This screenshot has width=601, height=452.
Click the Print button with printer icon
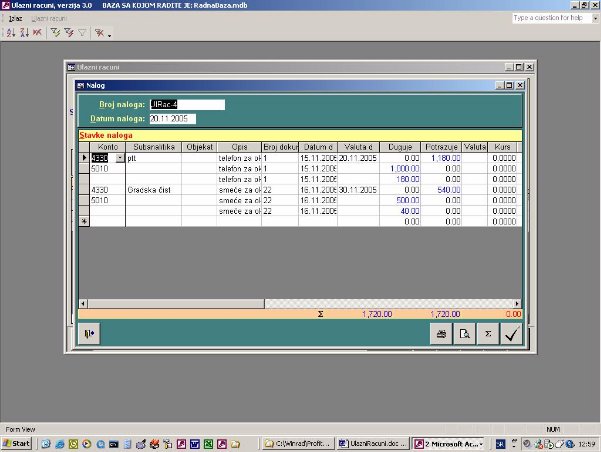point(437,336)
